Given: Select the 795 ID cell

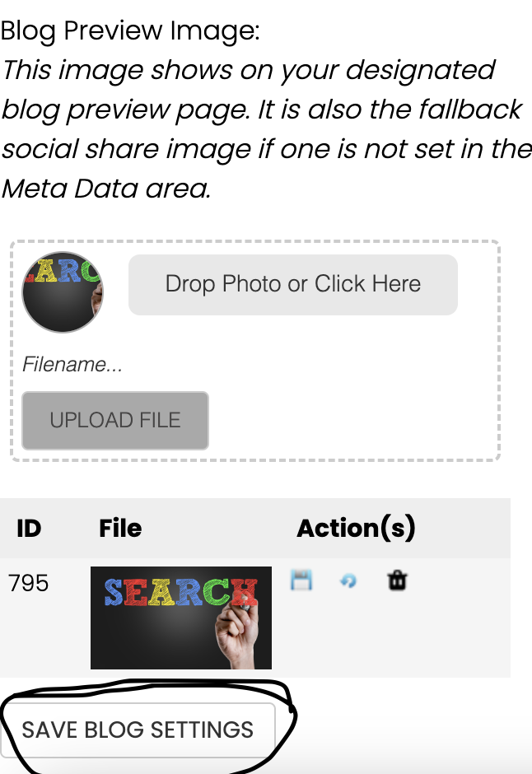Looking at the screenshot, I should click(x=29, y=583).
